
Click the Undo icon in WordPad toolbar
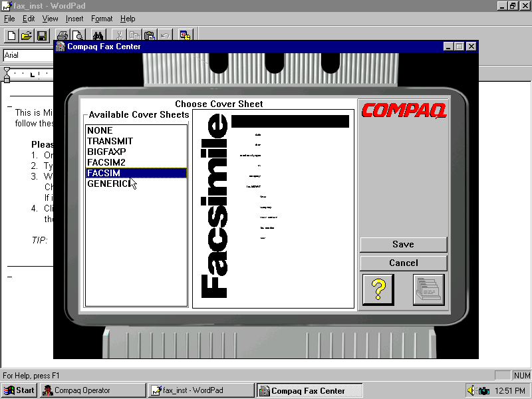click(165, 35)
